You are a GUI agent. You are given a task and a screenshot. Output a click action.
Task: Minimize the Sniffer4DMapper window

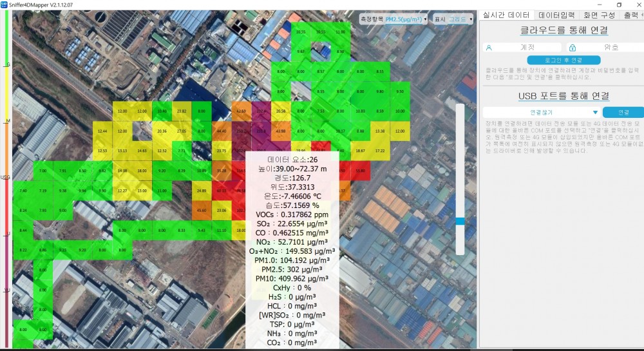tap(596, 5)
